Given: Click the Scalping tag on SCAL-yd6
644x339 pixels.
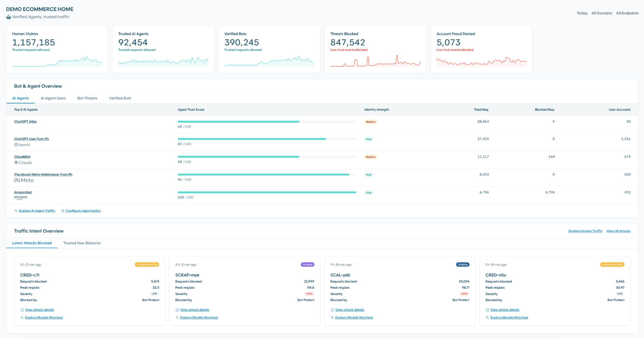Looking at the screenshot, I should click(x=463, y=265).
